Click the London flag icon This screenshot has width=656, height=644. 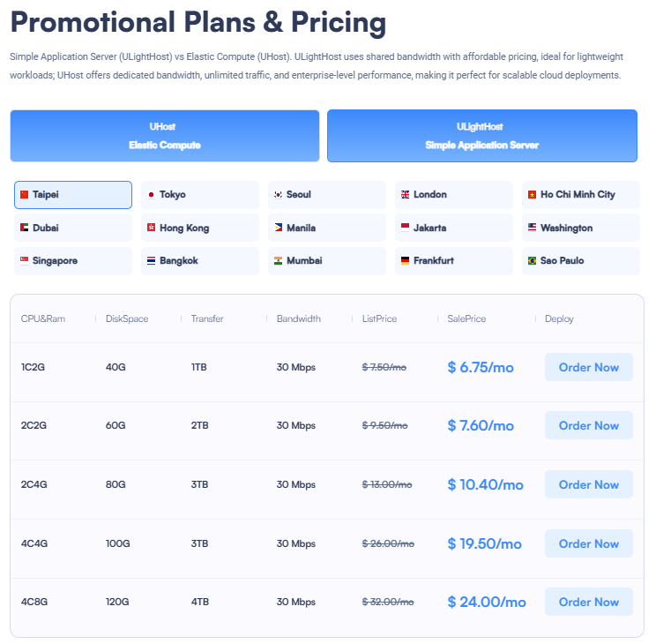pos(405,195)
